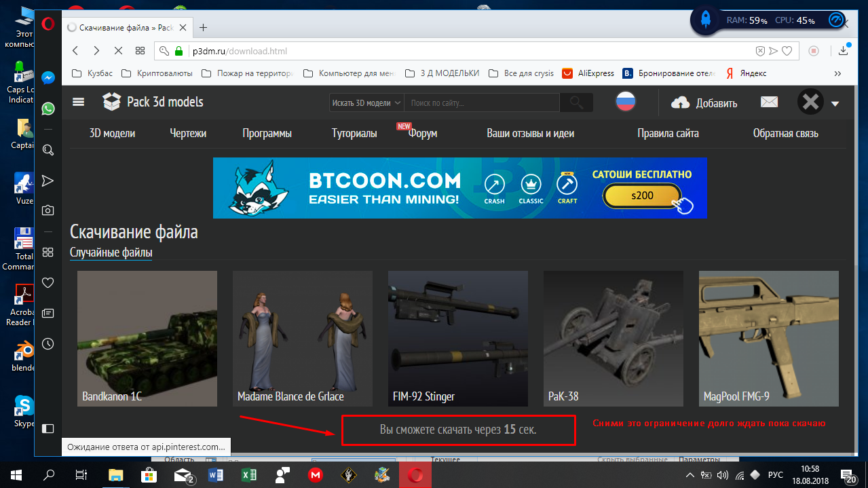
Task: Open 3D модели menu
Action: [112, 134]
